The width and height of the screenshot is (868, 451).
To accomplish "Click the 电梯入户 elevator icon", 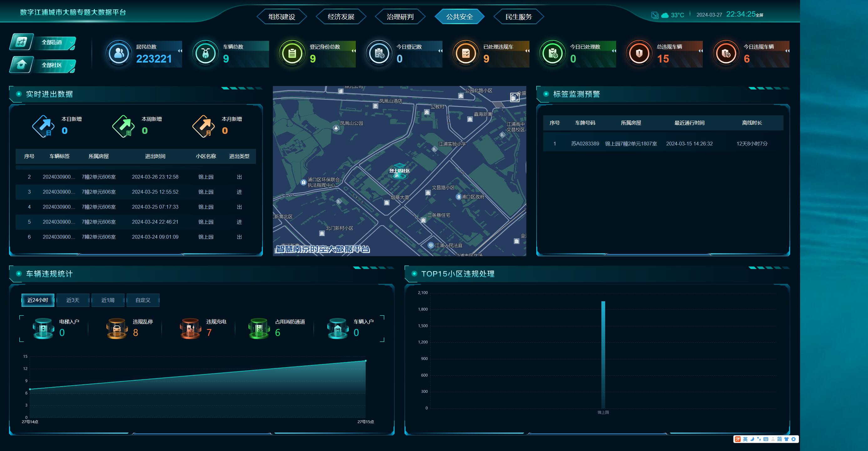I will (x=43, y=328).
